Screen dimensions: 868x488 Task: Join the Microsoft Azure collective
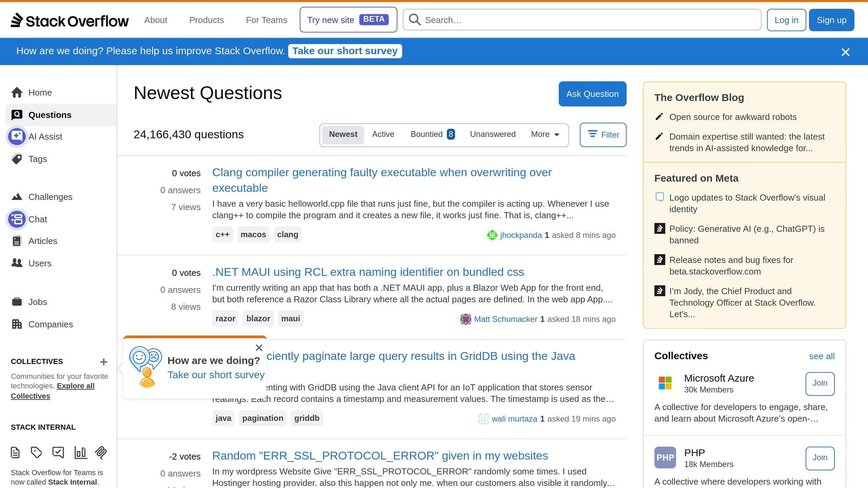(x=820, y=383)
